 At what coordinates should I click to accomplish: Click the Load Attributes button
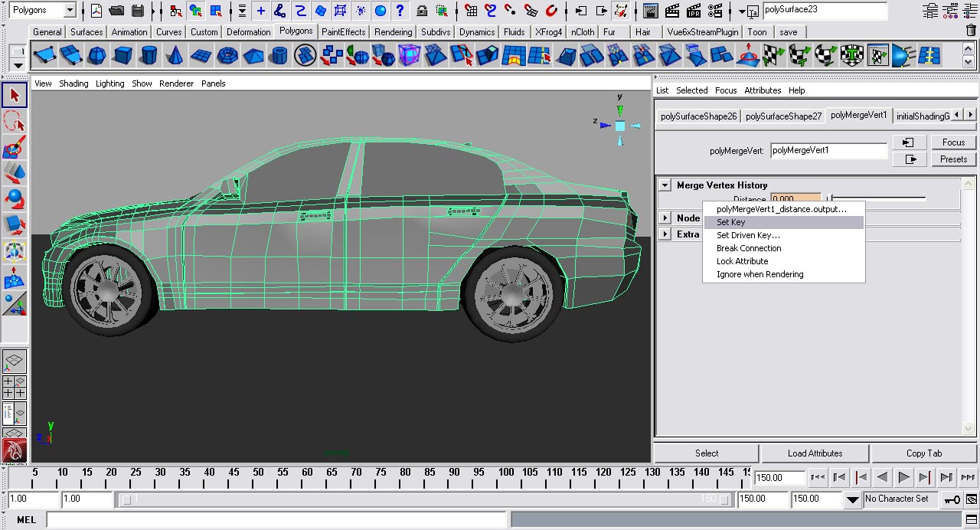tap(815, 453)
